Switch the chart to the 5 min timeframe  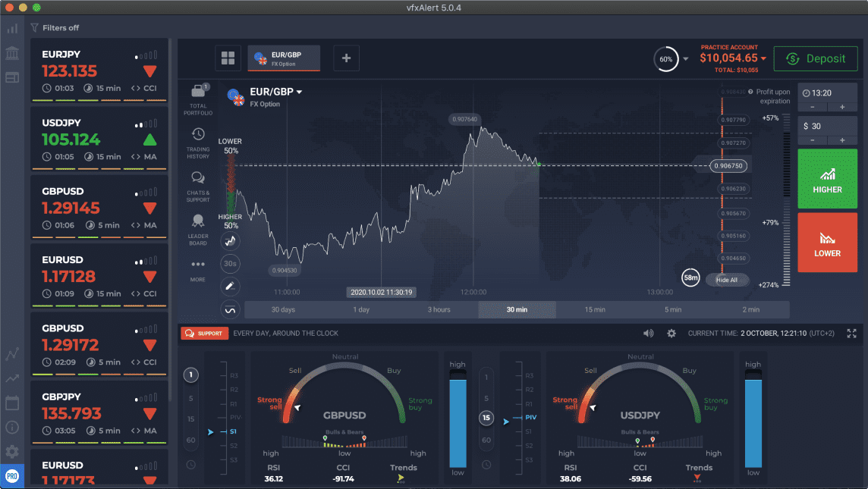click(x=672, y=309)
